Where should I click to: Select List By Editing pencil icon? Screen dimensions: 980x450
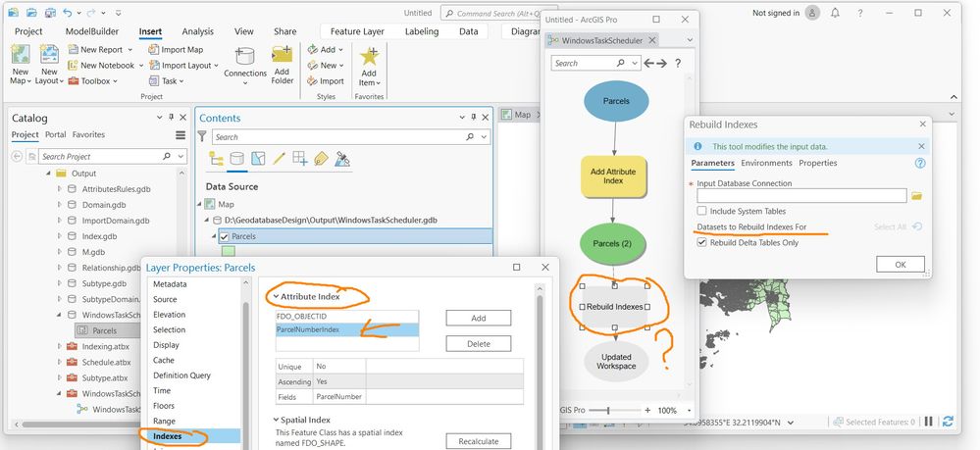(279, 159)
